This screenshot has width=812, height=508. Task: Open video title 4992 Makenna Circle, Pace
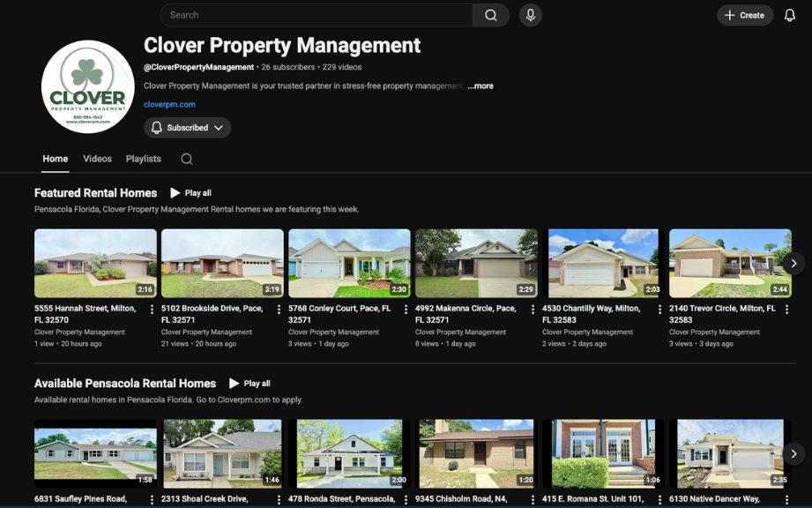(466, 314)
